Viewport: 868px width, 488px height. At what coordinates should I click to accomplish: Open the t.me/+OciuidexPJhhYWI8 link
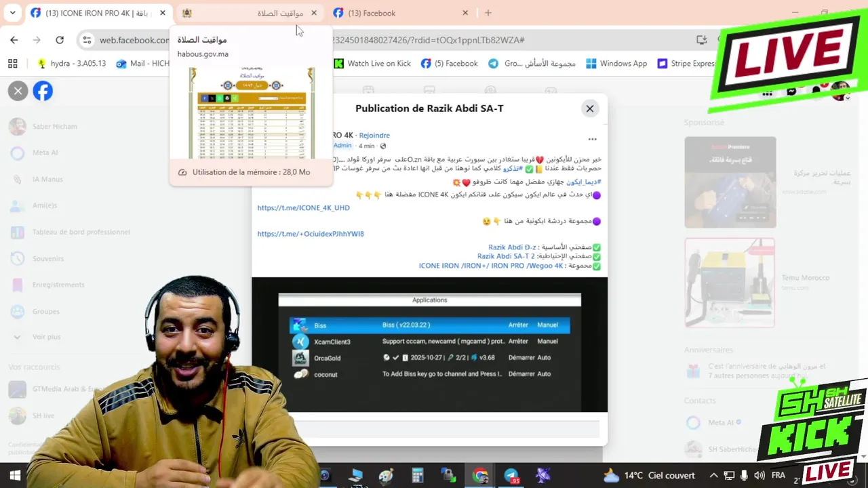coord(311,234)
